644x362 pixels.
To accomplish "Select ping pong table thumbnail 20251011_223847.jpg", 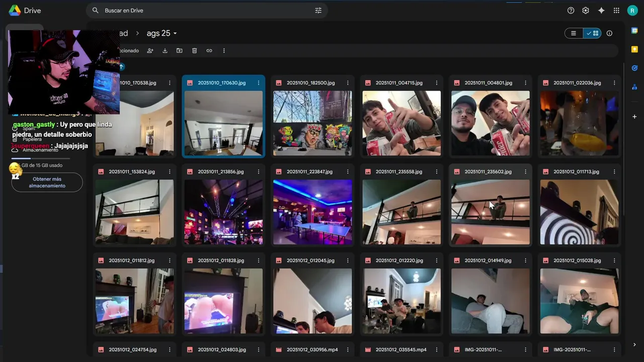I will [312, 212].
